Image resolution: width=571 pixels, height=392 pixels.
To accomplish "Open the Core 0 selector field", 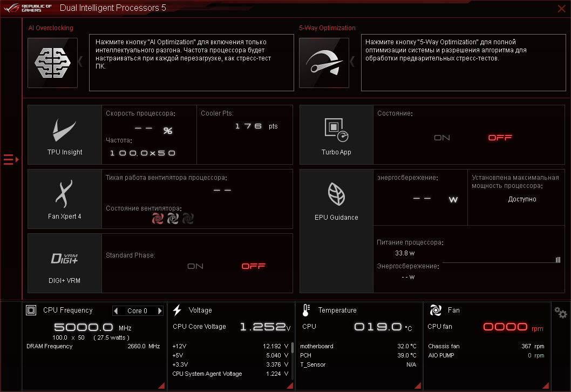I will pos(138,311).
